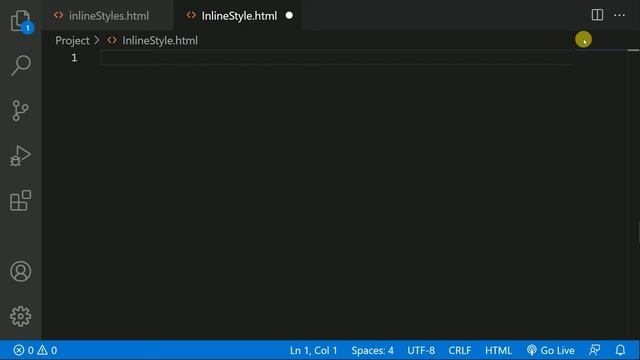
Task: Change the CRLF end of line sequence
Action: coord(460,350)
